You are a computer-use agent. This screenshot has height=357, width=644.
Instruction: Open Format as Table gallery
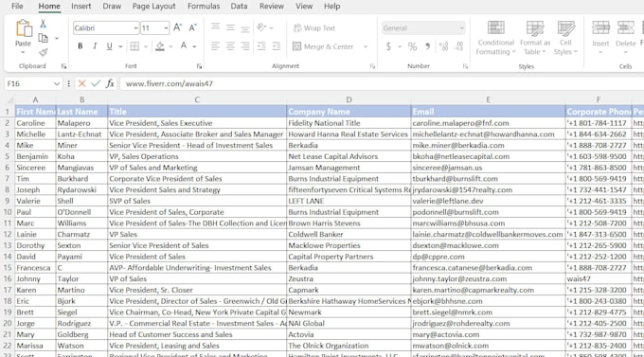click(535, 38)
